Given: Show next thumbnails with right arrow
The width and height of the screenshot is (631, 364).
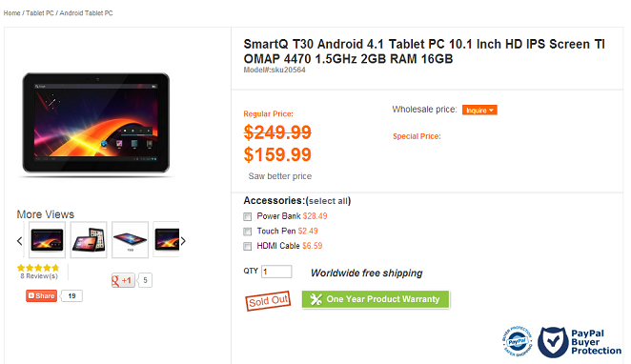Looking at the screenshot, I should [183, 241].
